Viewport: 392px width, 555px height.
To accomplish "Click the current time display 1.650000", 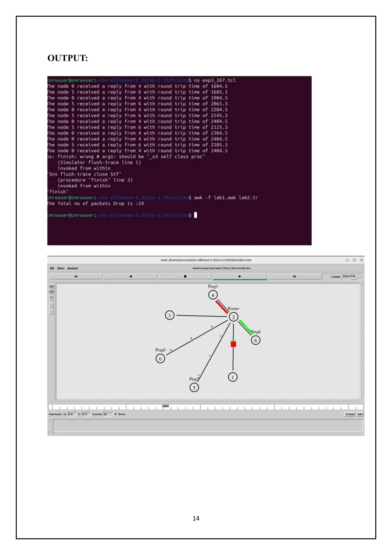I will click(x=335, y=277).
